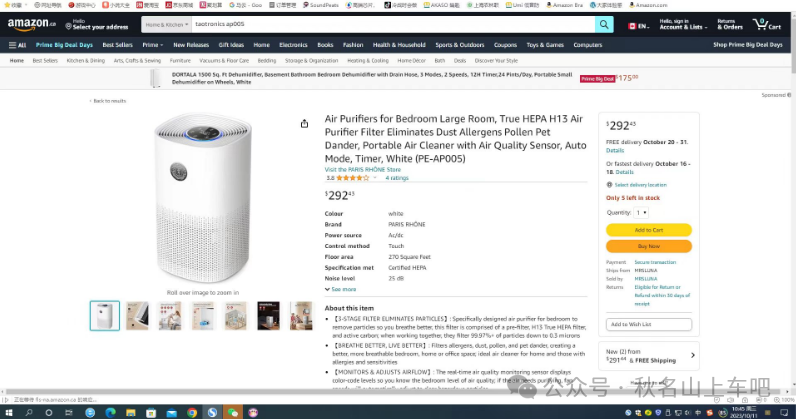796x419 pixels.
Task: Go to Best Sellers nav item
Action: [117, 45]
